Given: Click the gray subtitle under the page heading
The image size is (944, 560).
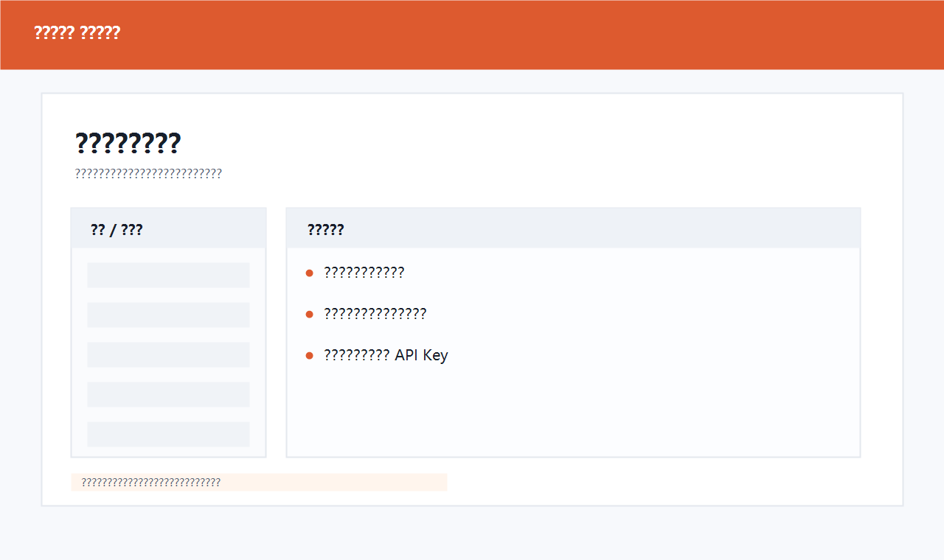Looking at the screenshot, I should pyautogui.click(x=148, y=174).
